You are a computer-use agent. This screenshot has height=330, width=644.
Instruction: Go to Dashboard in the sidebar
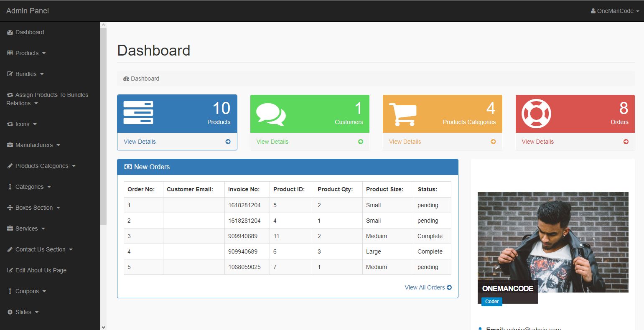25,32
